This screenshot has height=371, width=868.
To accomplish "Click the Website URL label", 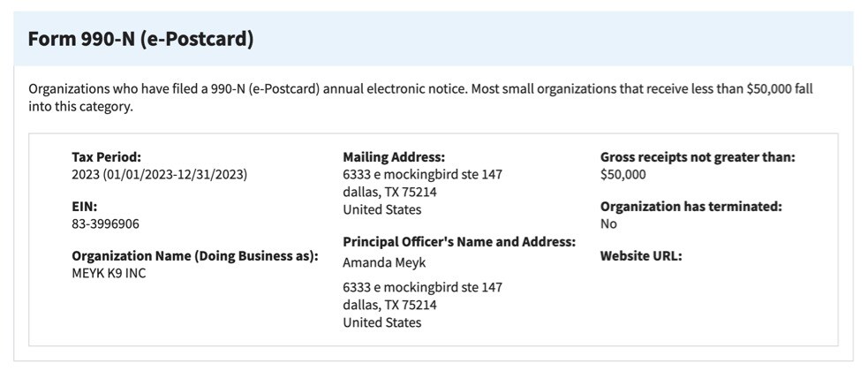I will click(641, 256).
